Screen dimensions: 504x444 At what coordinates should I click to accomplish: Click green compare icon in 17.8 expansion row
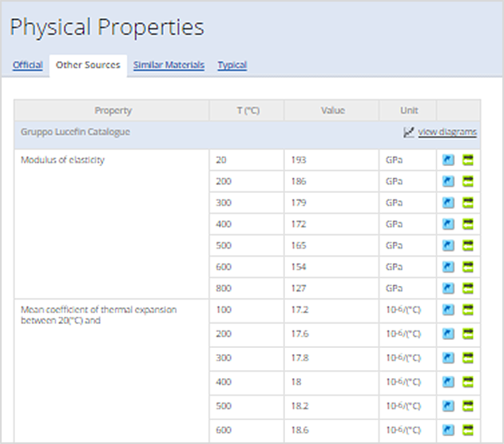468,357
